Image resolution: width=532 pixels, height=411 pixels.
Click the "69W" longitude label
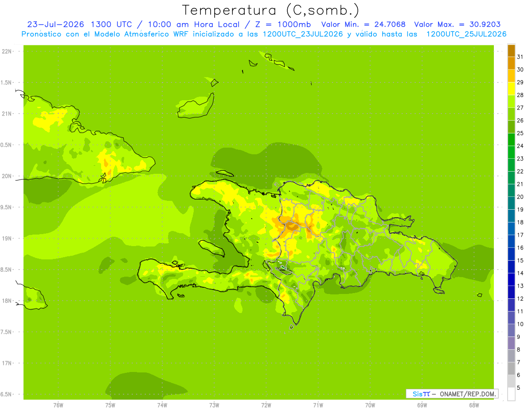click(x=422, y=405)
